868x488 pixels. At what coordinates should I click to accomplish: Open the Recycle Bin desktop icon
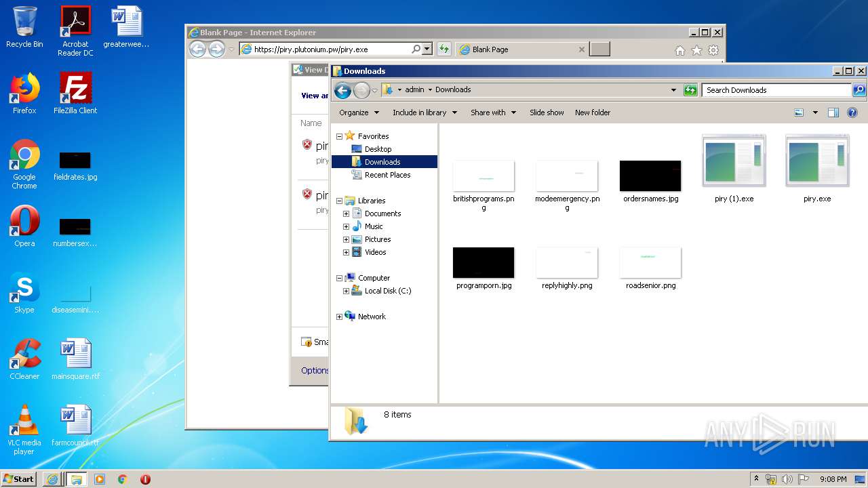24,27
